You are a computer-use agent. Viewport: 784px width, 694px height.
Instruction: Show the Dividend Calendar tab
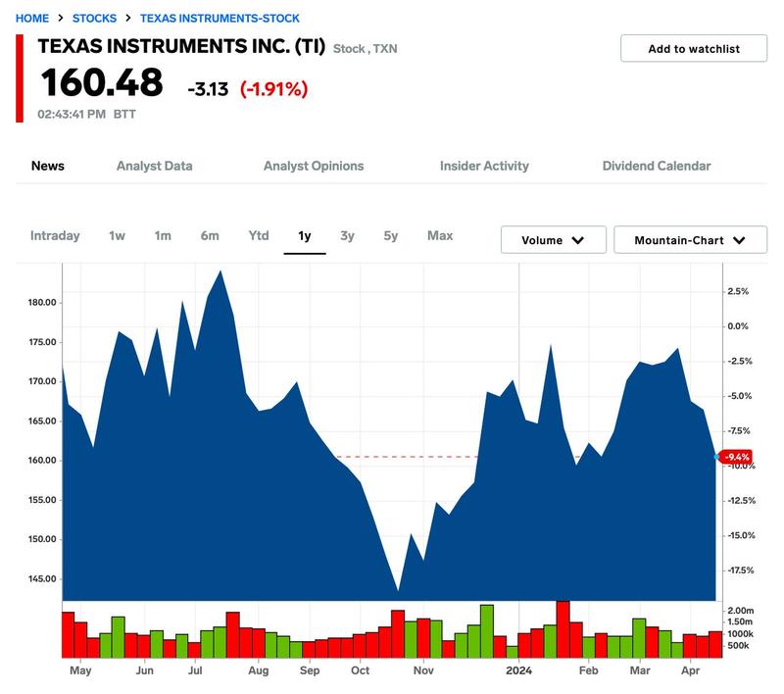[657, 166]
